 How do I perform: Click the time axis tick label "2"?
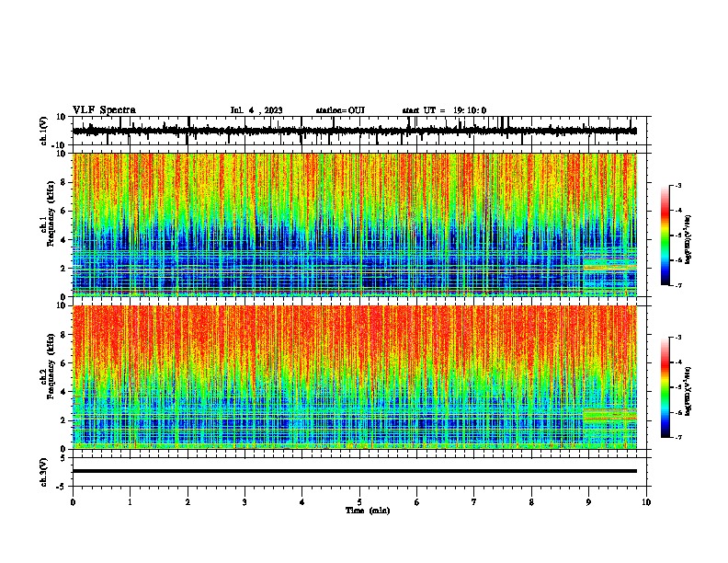pos(188,501)
